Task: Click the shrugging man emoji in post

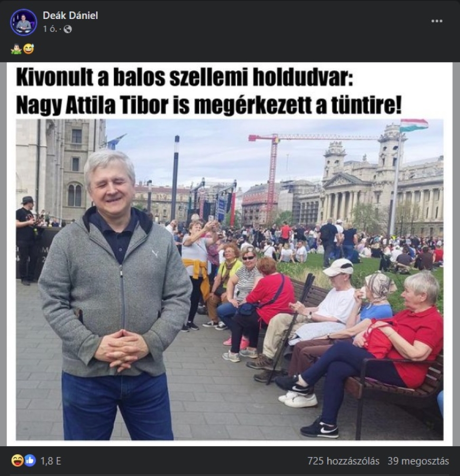Action: 16,49
